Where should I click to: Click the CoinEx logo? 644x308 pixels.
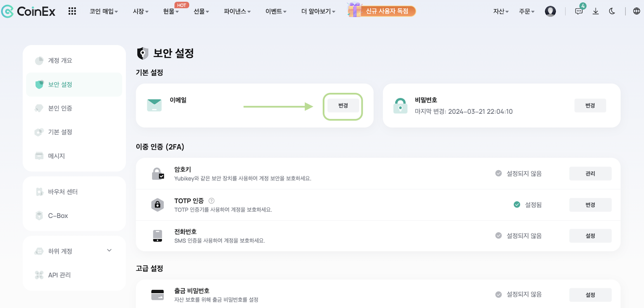coord(28,11)
